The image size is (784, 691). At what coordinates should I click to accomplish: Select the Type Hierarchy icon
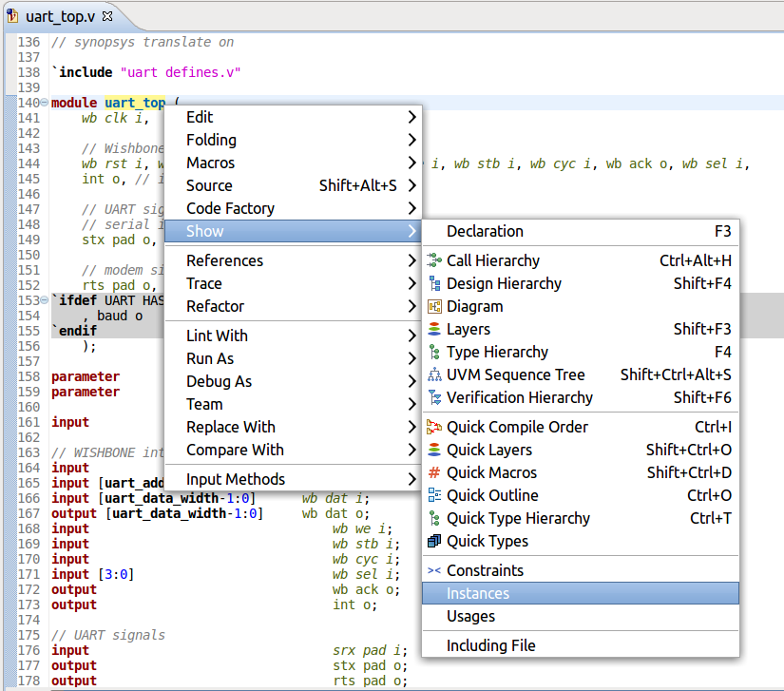435,352
